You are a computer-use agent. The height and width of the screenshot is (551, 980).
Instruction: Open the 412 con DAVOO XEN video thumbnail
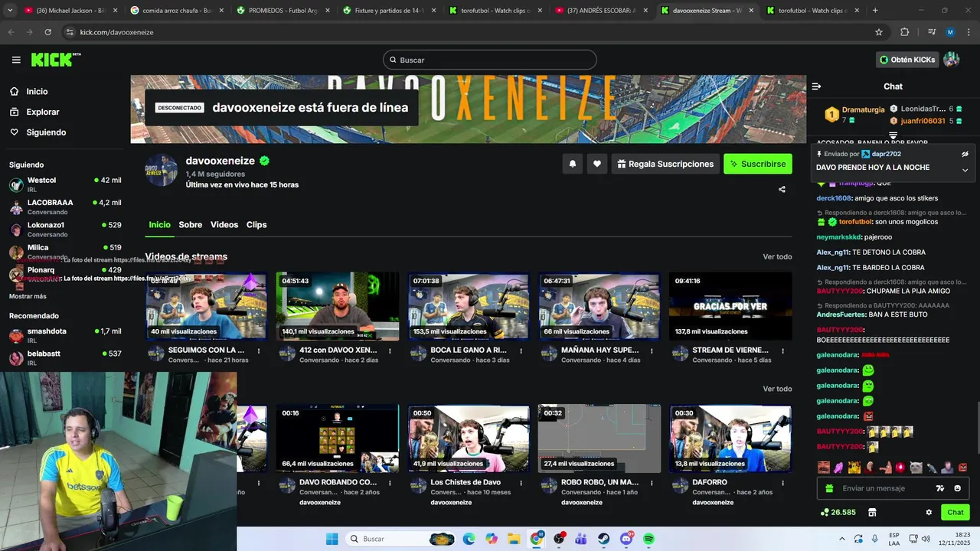(x=338, y=306)
